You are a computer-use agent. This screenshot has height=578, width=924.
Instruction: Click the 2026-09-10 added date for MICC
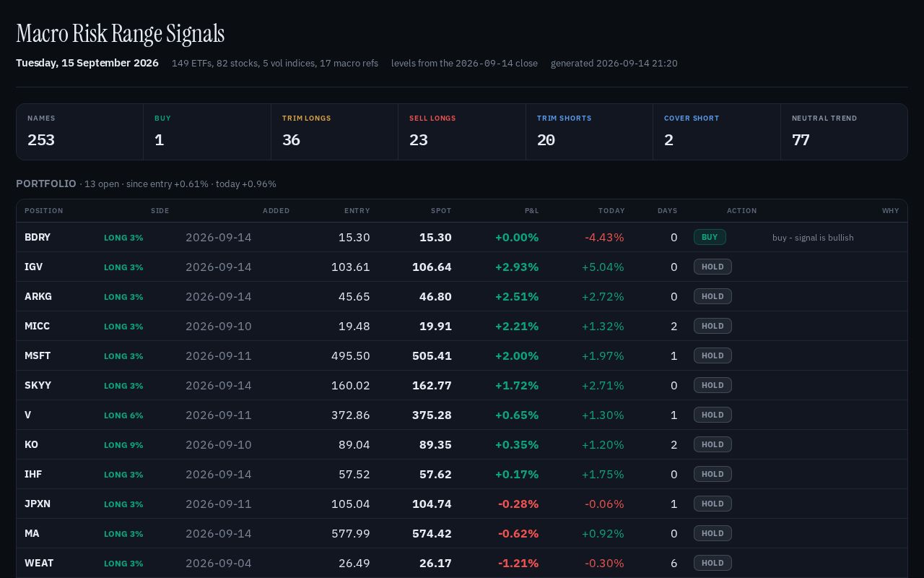click(x=219, y=326)
